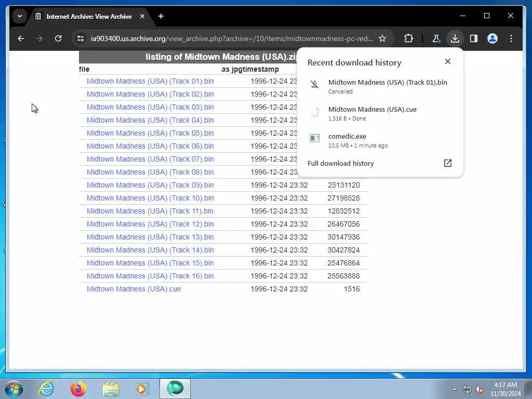The width and height of the screenshot is (532, 399).
Task: Open full download history external link icon
Action: (447, 163)
